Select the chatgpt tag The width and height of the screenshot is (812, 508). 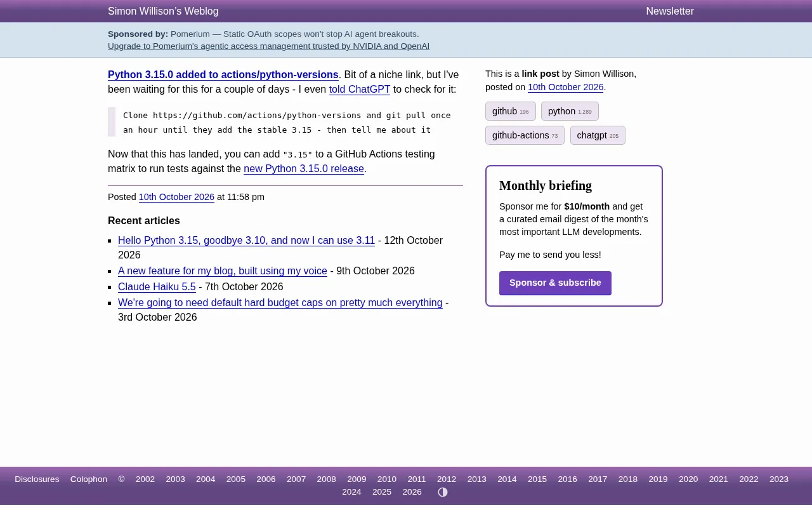click(x=598, y=135)
